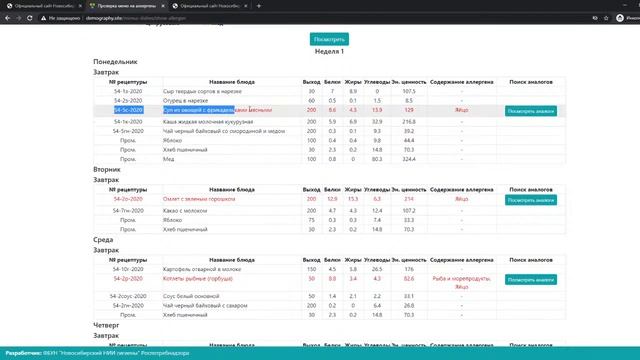Click 'Чай черный байховый со смородиной и медом'
Image resolution: width=640 pixels, height=360 pixels.
tap(224, 131)
